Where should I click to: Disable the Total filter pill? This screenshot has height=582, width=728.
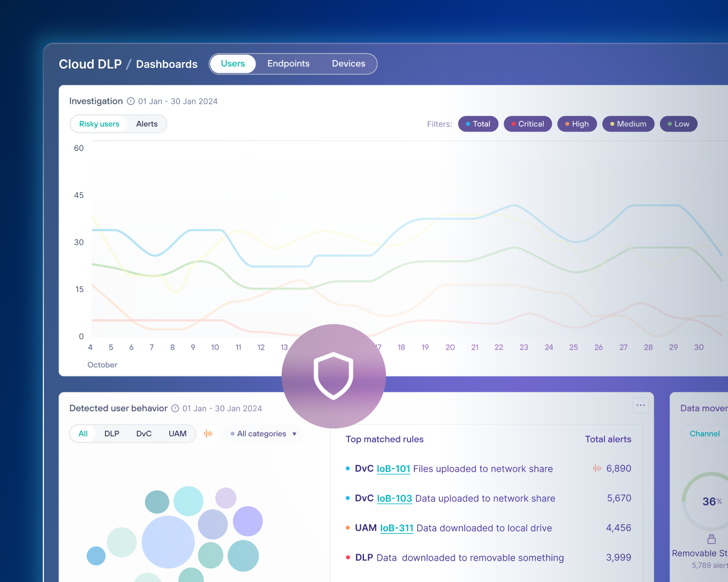pos(478,124)
